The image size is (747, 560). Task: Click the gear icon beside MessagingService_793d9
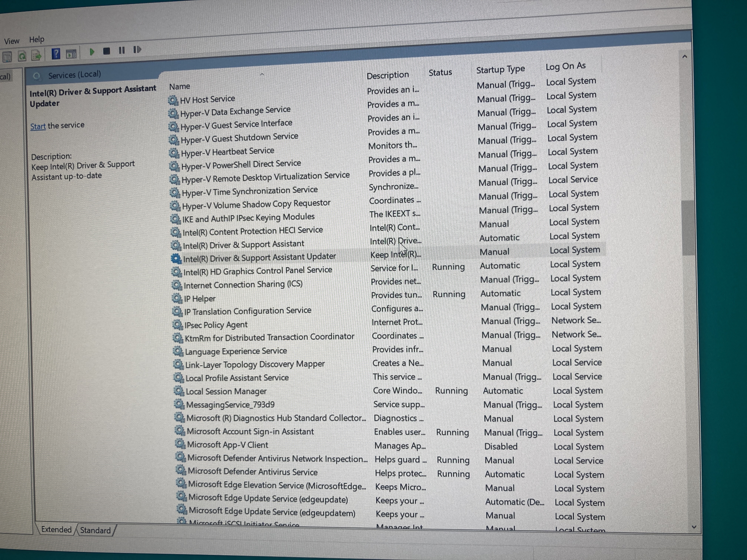179,404
